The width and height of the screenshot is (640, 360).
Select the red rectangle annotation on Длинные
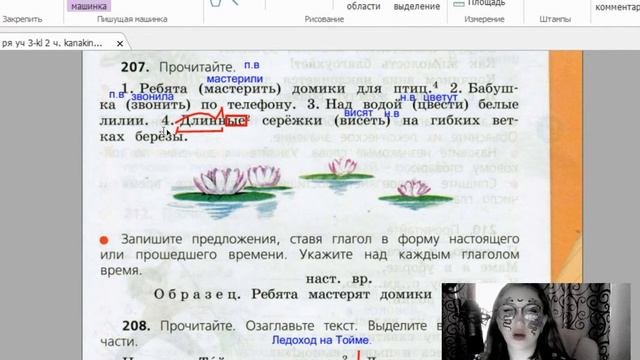pyautogui.click(x=236, y=121)
